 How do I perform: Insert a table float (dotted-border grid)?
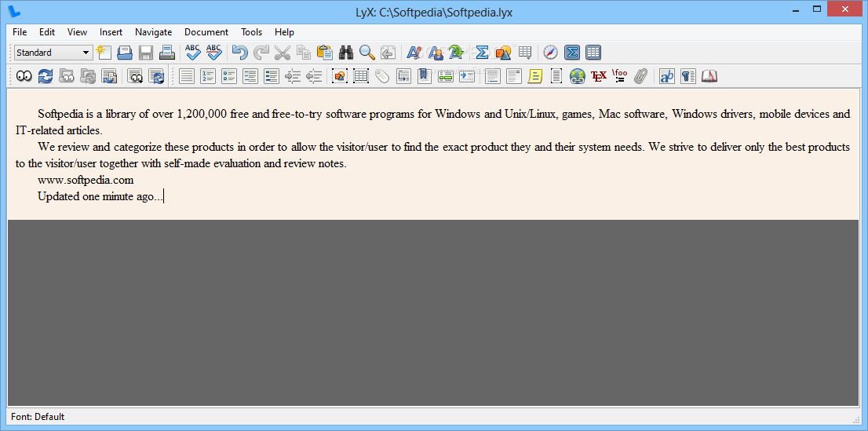point(361,76)
